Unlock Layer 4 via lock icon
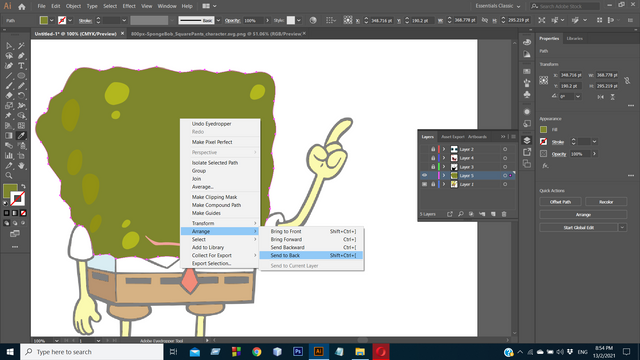This screenshot has height=360, width=640. click(x=433, y=158)
